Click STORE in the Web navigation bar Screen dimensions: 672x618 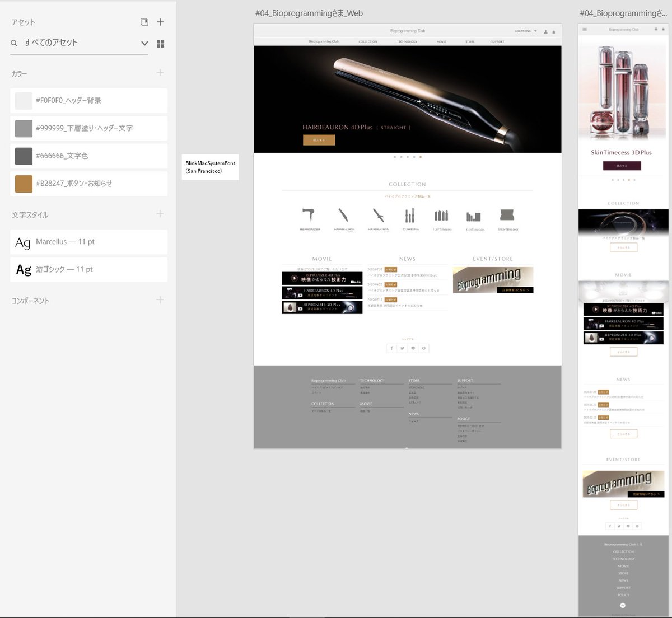(470, 41)
